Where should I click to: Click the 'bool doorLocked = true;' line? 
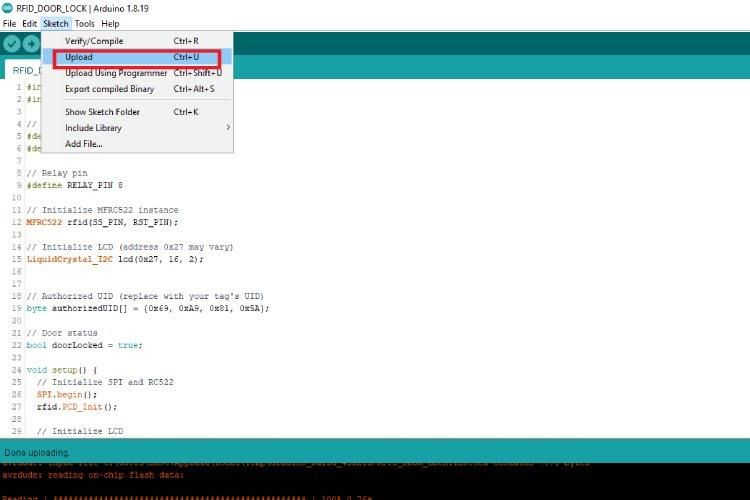click(x=84, y=345)
